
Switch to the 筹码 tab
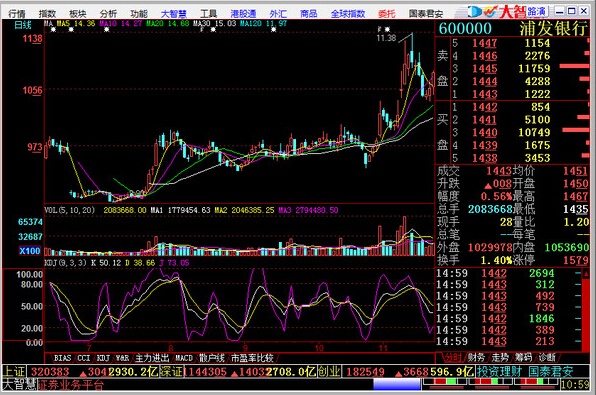coord(524,357)
